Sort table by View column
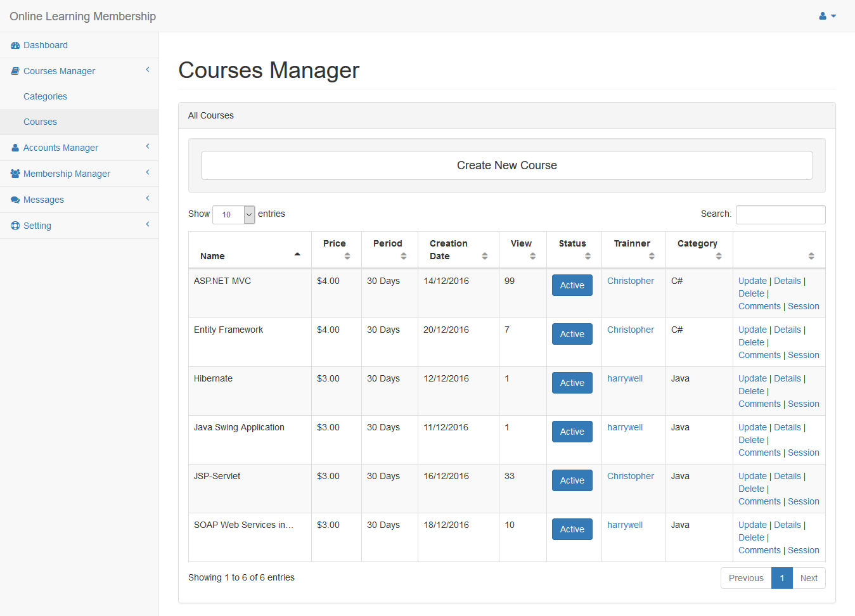Viewport: 855px width, 616px height. click(x=522, y=249)
